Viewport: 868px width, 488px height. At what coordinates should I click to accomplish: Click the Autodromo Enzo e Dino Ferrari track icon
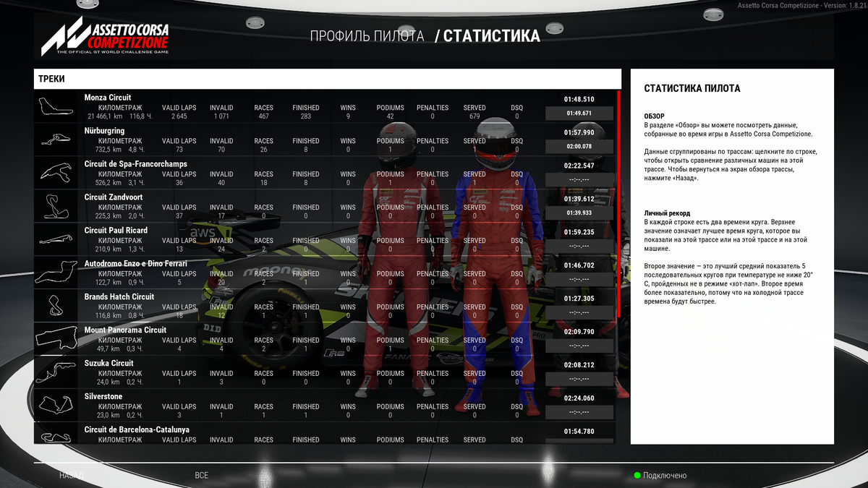tap(56, 273)
